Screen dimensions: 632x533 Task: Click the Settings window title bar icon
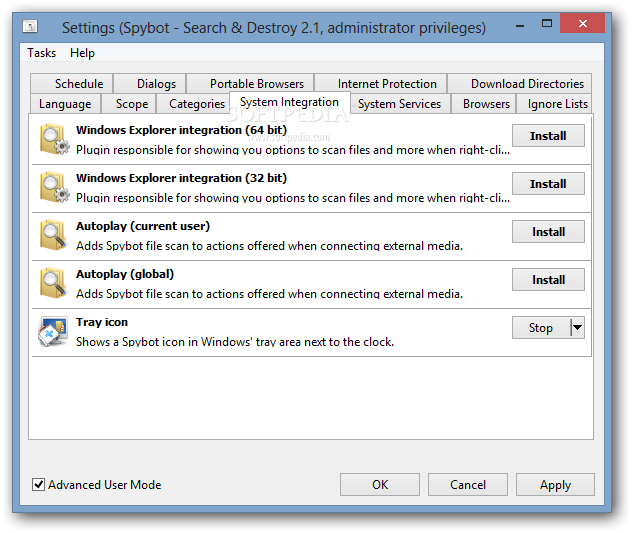pos(30,27)
